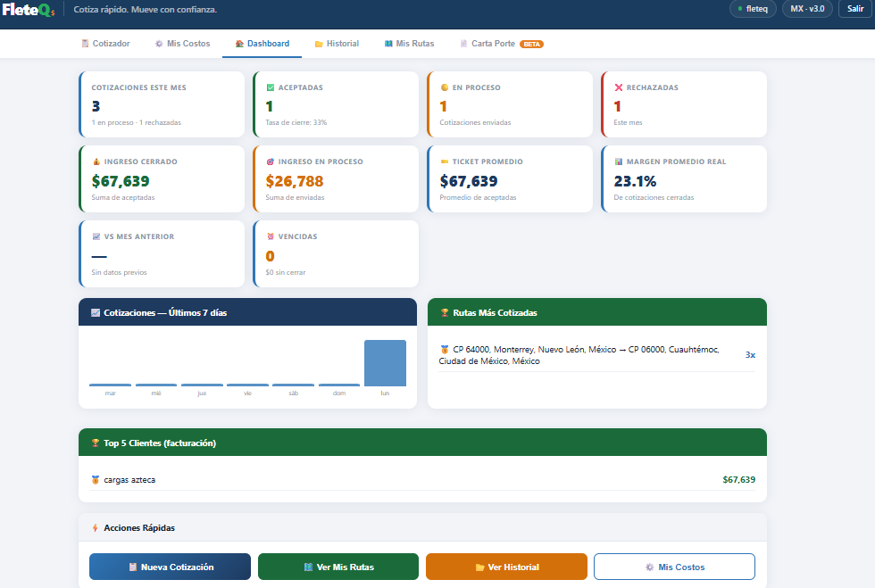The height and width of the screenshot is (588, 875).
Task: Click the document icon beside Carta Porte
Action: 462,42
